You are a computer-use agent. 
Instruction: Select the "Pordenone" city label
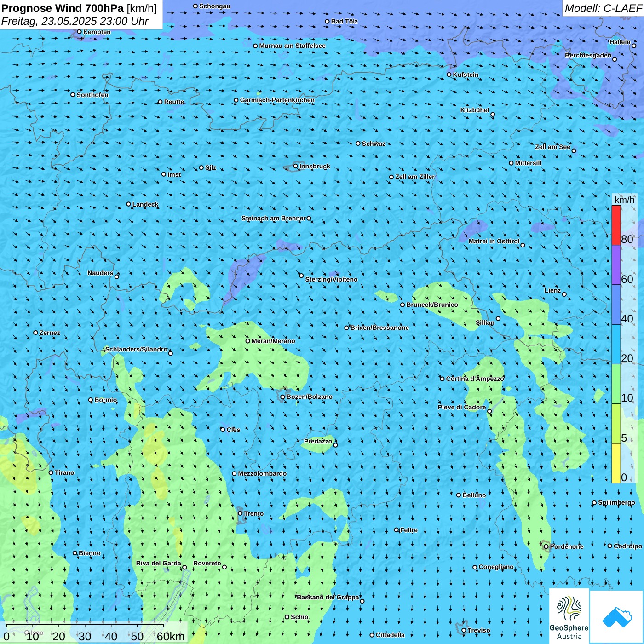coord(567,546)
